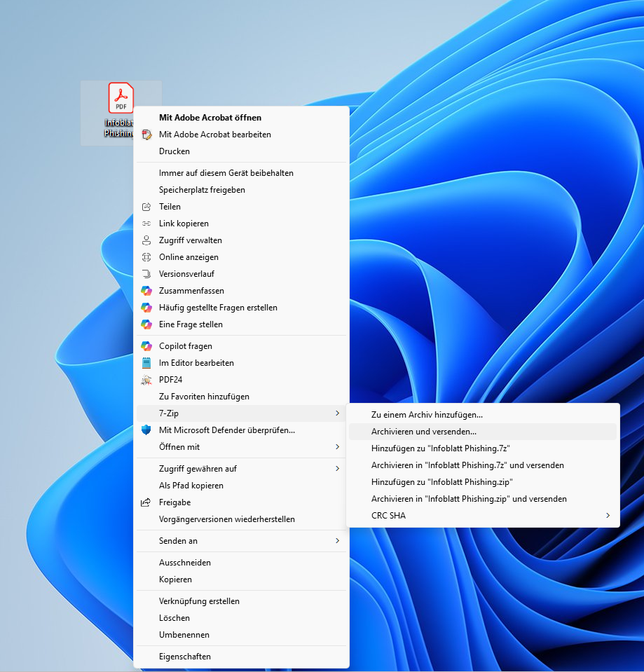Viewport: 644px width, 672px height.
Task: Expand the Senden an submenu arrow
Action: coord(338,541)
